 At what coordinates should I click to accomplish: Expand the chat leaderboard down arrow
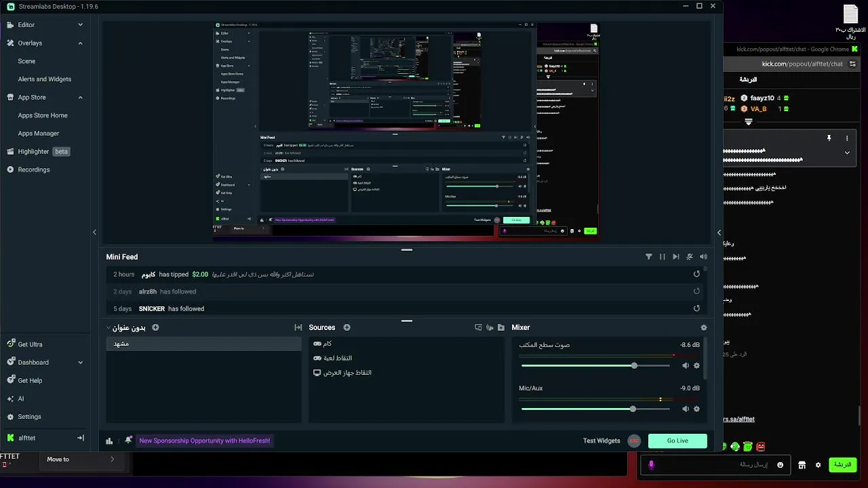tap(748, 122)
